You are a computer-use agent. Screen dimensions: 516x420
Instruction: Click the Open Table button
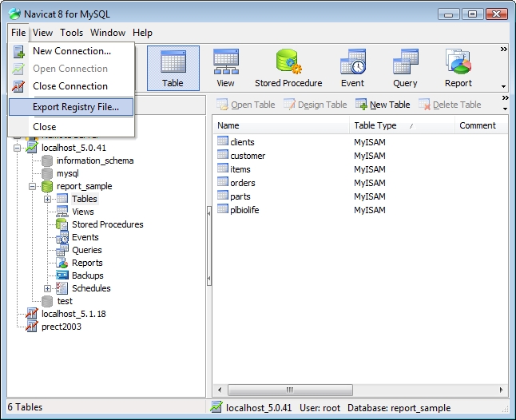point(246,105)
